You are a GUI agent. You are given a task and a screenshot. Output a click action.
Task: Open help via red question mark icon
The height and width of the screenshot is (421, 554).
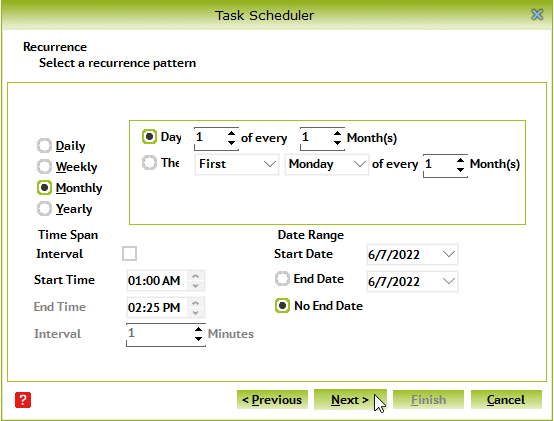tap(23, 400)
